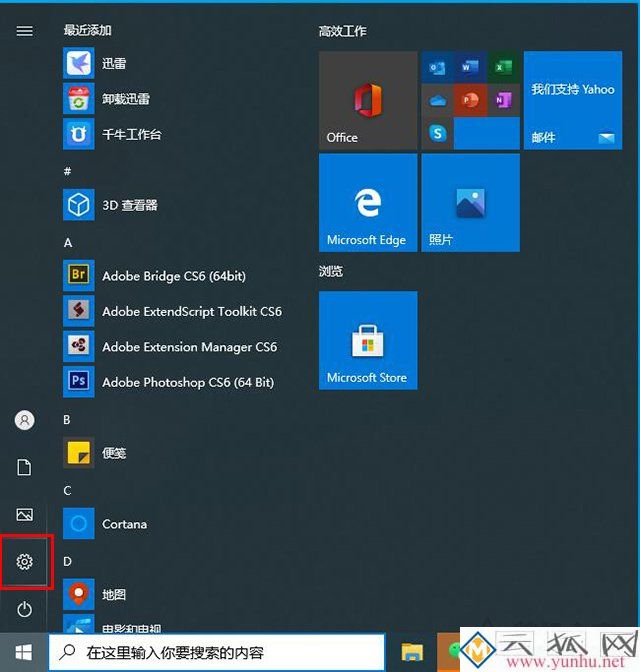
Task: Open the Office tile
Action: tap(368, 100)
